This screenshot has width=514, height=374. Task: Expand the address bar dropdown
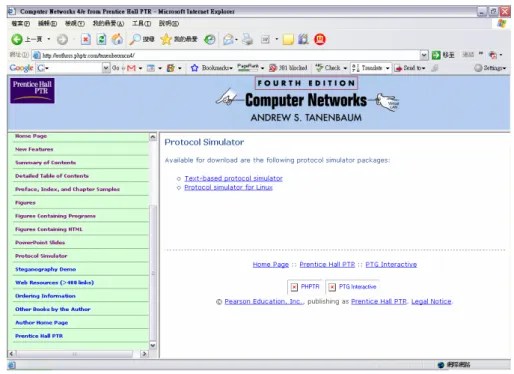[x=424, y=55]
